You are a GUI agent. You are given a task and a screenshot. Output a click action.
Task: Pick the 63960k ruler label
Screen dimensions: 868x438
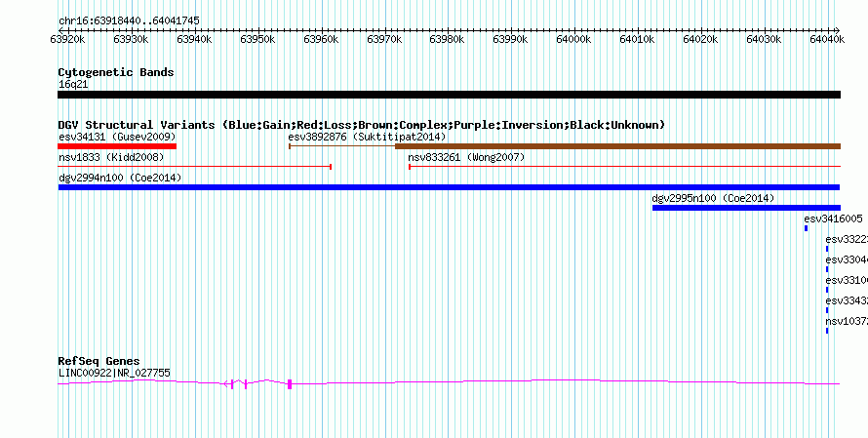pyautogui.click(x=321, y=39)
